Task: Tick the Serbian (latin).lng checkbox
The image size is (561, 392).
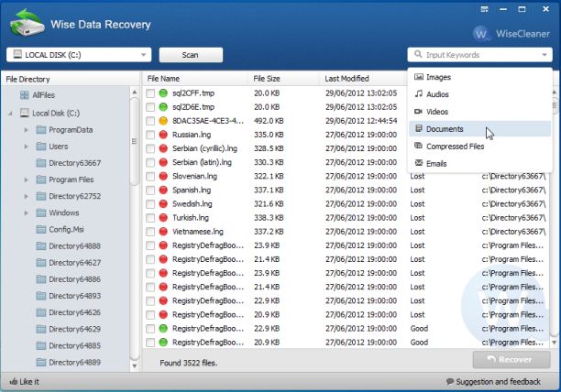Action: tap(150, 163)
